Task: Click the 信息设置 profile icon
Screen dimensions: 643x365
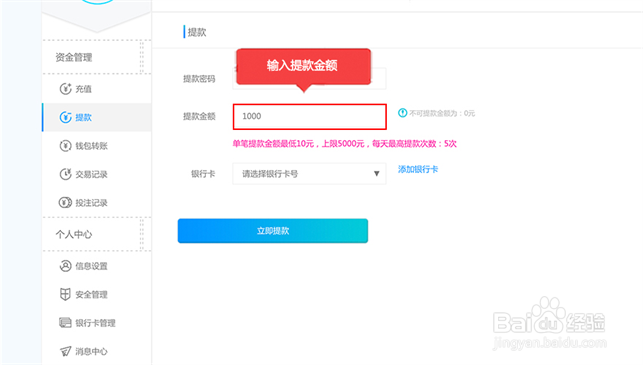Action: (x=66, y=266)
